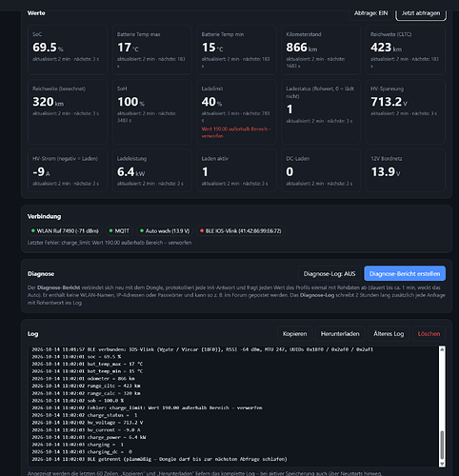The image size is (459, 476).
Task: Click the red dot beside BLE IOS-Vlink
Action: pos(202,230)
